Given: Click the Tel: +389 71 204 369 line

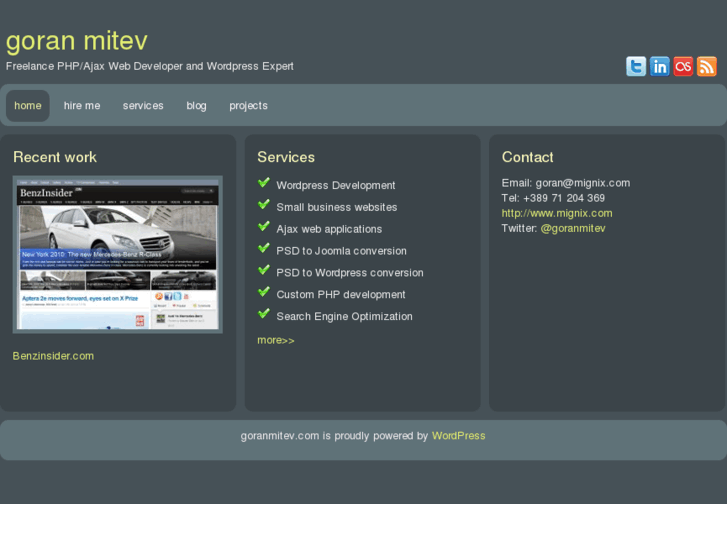Looking at the screenshot, I should pyautogui.click(x=553, y=198).
